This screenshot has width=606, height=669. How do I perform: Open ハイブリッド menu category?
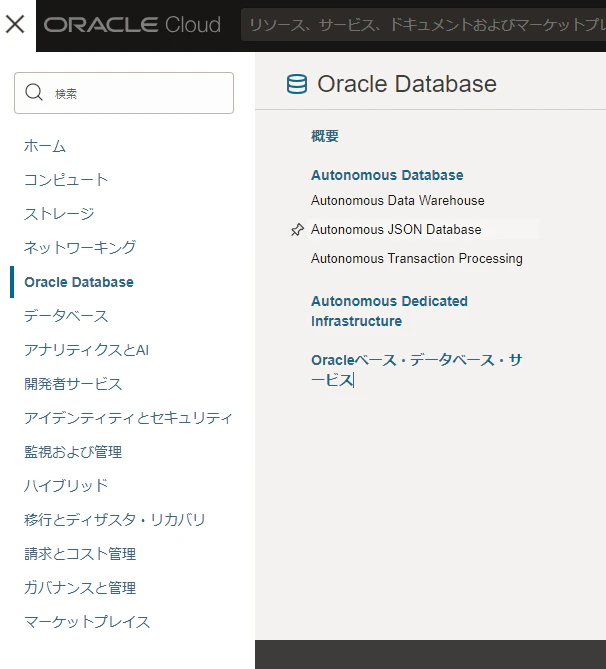(x=66, y=486)
